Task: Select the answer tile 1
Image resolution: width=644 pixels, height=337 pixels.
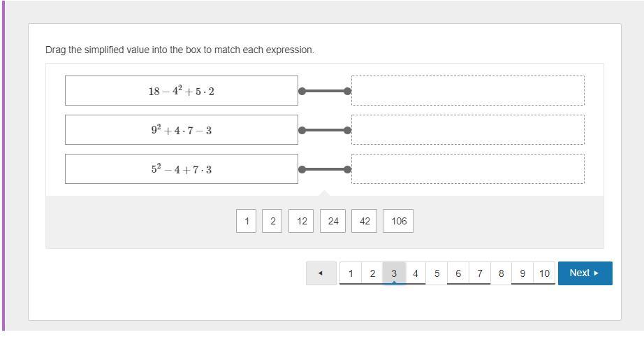Action: point(246,221)
